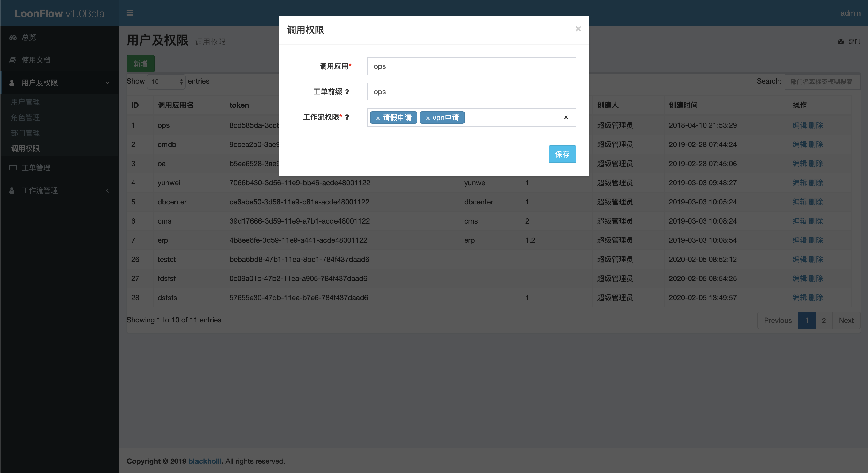This screenshot has width=868, height=473.
Task: Click the 工单前缀 input field
Action: pyautogui.click(x=471, y=92)
